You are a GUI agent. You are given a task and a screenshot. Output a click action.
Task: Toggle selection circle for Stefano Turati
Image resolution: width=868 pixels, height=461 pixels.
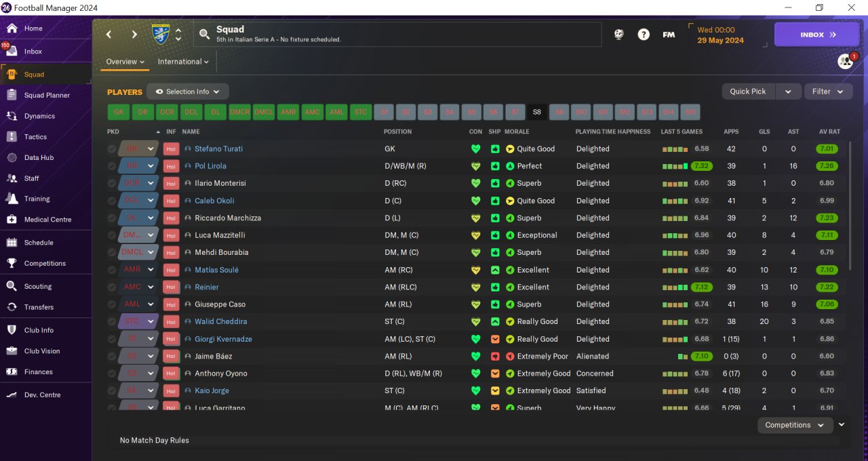click(112, 149)
